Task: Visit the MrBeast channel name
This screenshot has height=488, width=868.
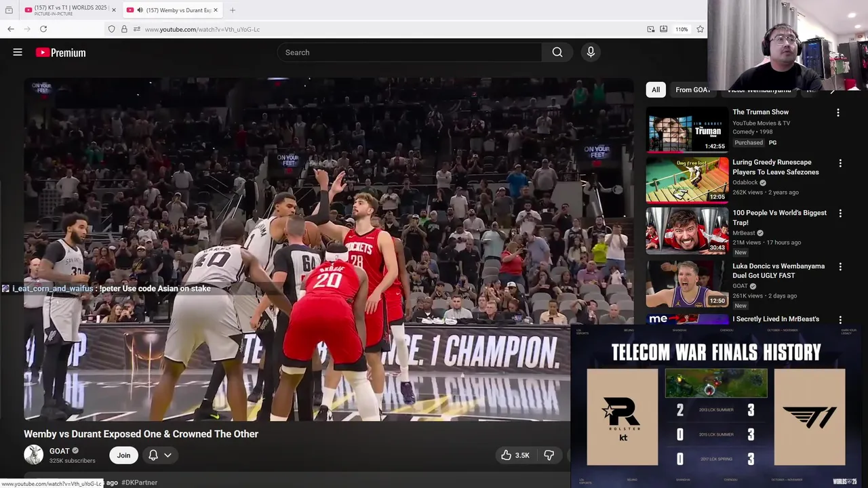Action: tap(743, 232)
